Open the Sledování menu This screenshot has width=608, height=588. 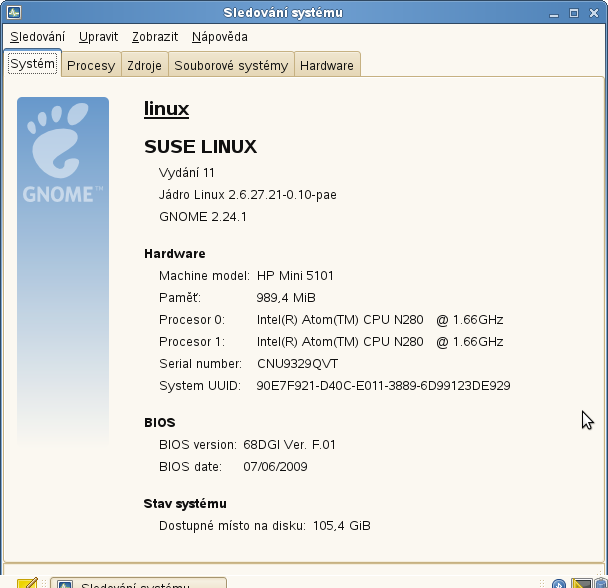(x=38, y=37)
